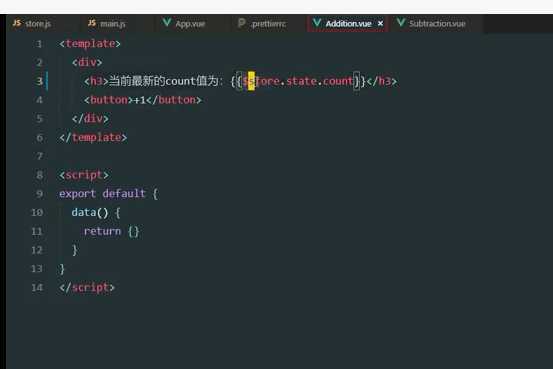The height and width of the screenshot is (369, 553).
Task: Open the .prettierrc tab
Action: click(268, 24)
